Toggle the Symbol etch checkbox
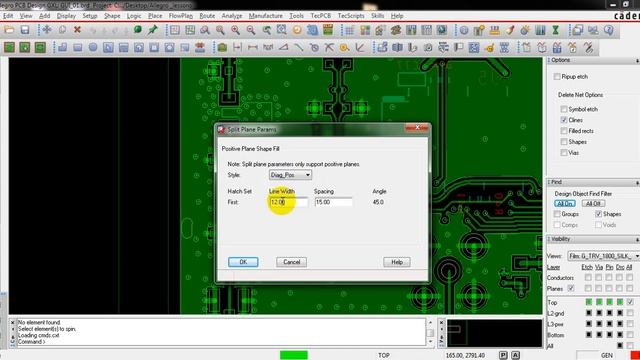This screenshot has width=640, height=360. (564, 109)
